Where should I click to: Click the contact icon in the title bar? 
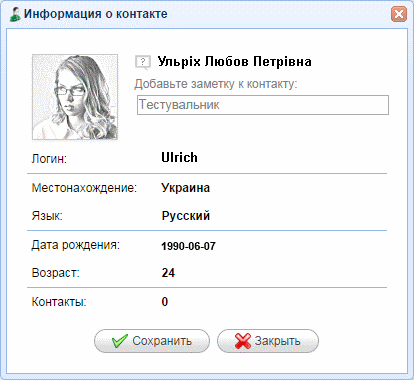pos(15,14)
